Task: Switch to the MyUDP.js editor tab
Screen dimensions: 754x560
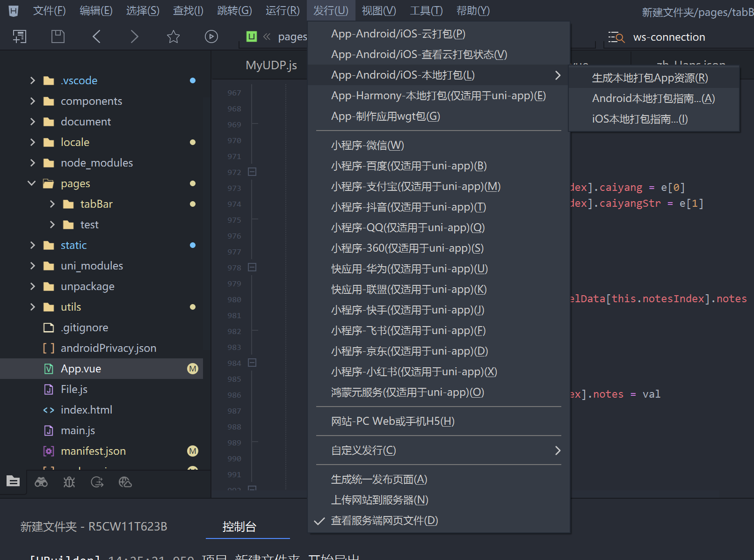Action: (x=271, y=65)
